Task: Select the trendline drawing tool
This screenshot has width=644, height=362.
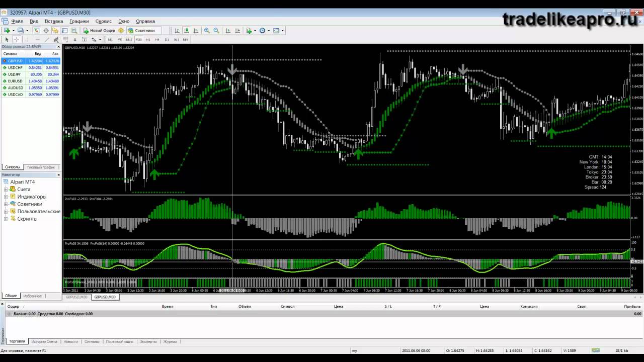Action: (x=47, y=40)
